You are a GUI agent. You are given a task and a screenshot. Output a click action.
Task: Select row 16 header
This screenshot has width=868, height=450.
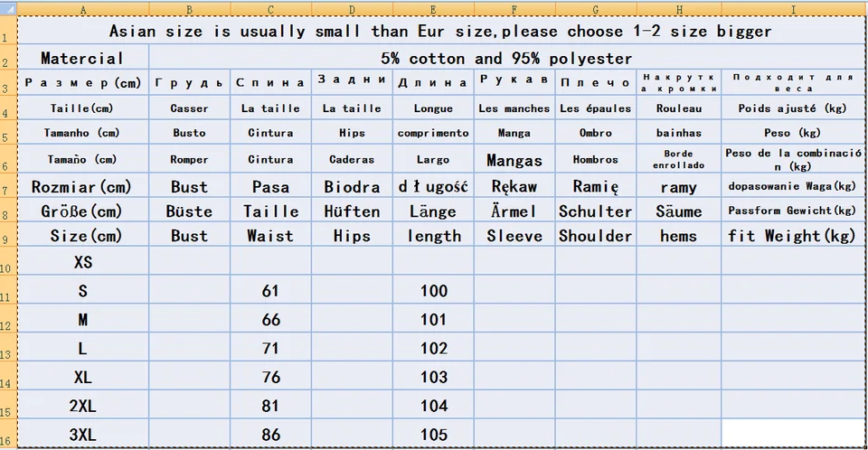click(x=8, y=434)
